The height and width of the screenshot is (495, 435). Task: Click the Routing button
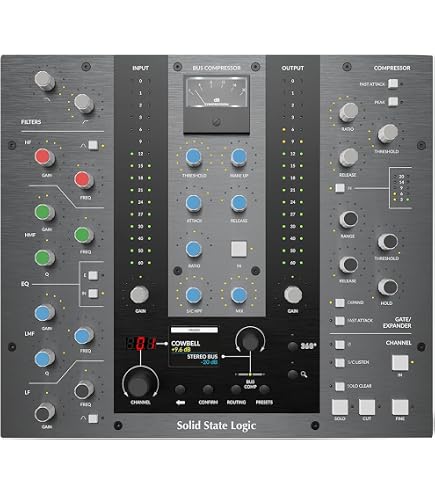pos(236,389)
